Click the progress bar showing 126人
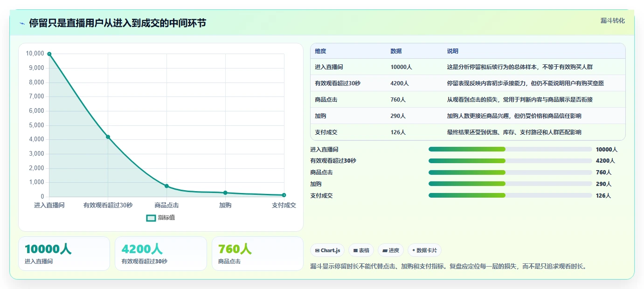The image size is (644, 289). click(x=510, y=195)
